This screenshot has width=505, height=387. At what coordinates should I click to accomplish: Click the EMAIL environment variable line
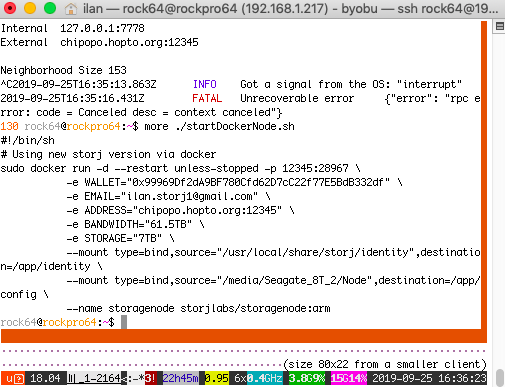[x=168, y=196]
